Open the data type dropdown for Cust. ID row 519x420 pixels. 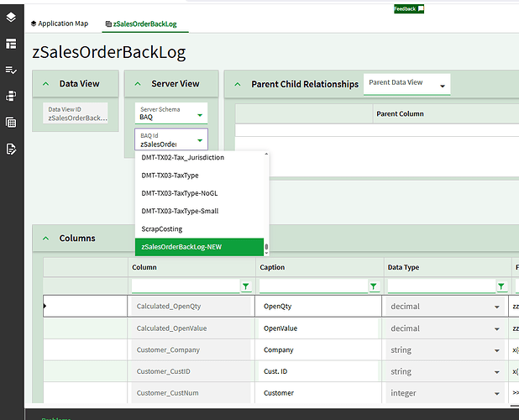tap(497, 372)
